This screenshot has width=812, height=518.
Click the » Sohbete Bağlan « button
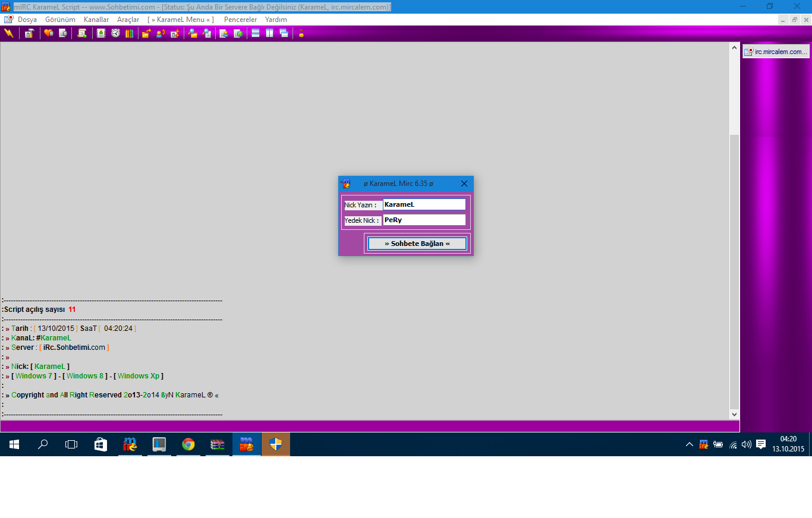point(417,244)
